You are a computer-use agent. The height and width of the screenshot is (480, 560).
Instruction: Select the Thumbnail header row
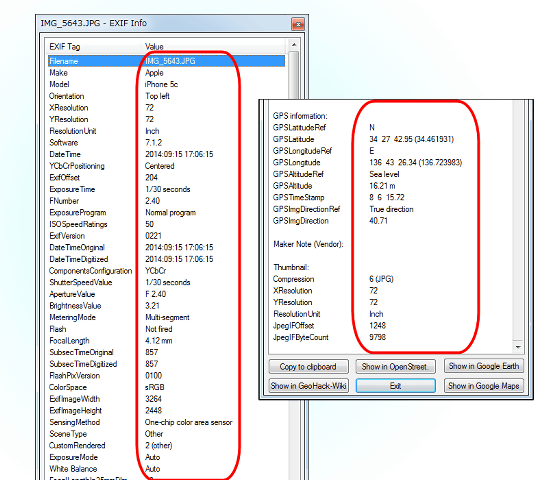coord(391,267)
